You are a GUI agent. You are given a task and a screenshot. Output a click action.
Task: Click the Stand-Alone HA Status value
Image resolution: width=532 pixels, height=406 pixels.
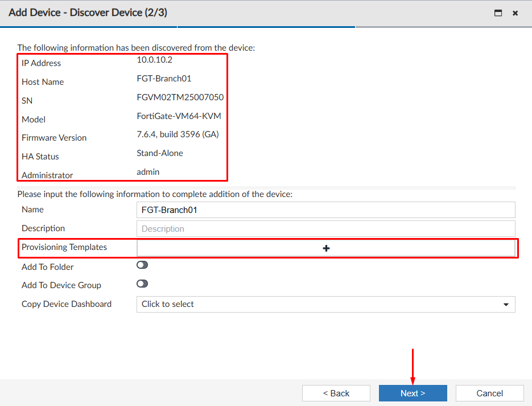[159, 153]
